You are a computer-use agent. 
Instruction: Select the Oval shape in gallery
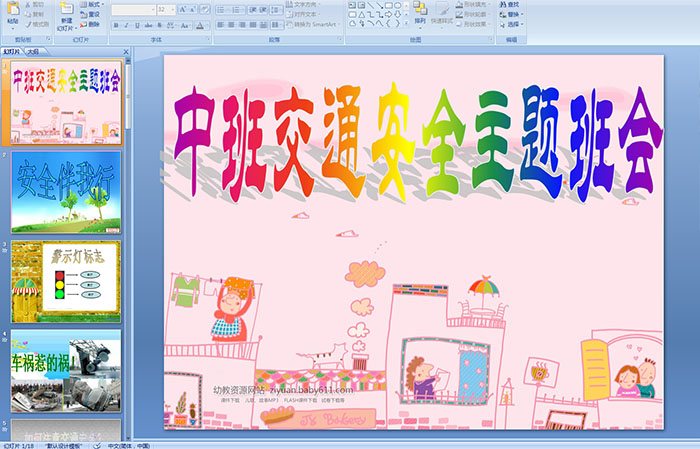click(x=397, y=5)
